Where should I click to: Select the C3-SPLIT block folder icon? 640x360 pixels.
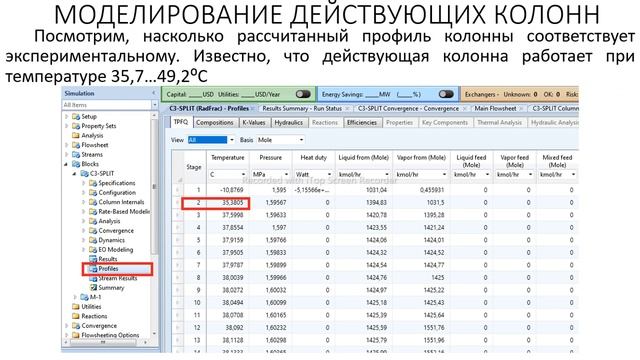click(x=84, y=173)
